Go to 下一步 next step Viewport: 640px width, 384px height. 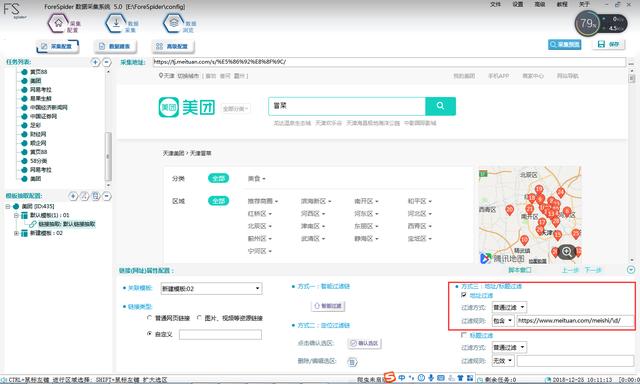[593, 270]
